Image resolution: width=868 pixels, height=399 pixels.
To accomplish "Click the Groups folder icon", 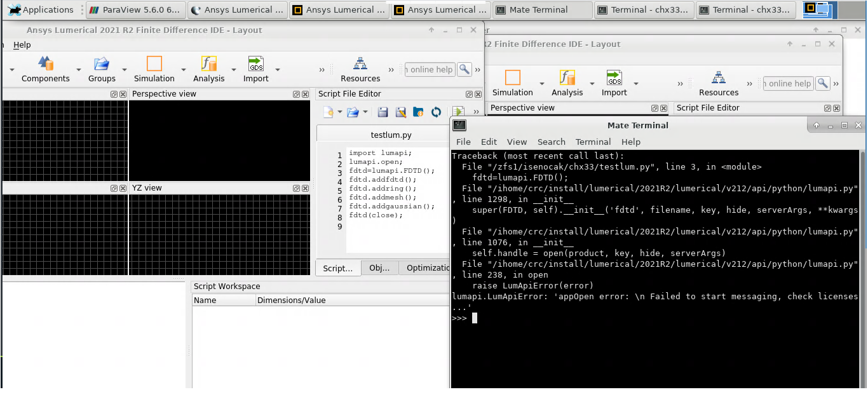I will coord(102,64).
